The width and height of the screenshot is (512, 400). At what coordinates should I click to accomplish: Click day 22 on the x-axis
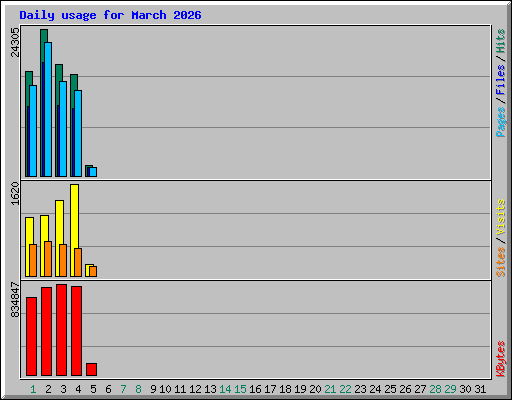(x=345, y=389)
